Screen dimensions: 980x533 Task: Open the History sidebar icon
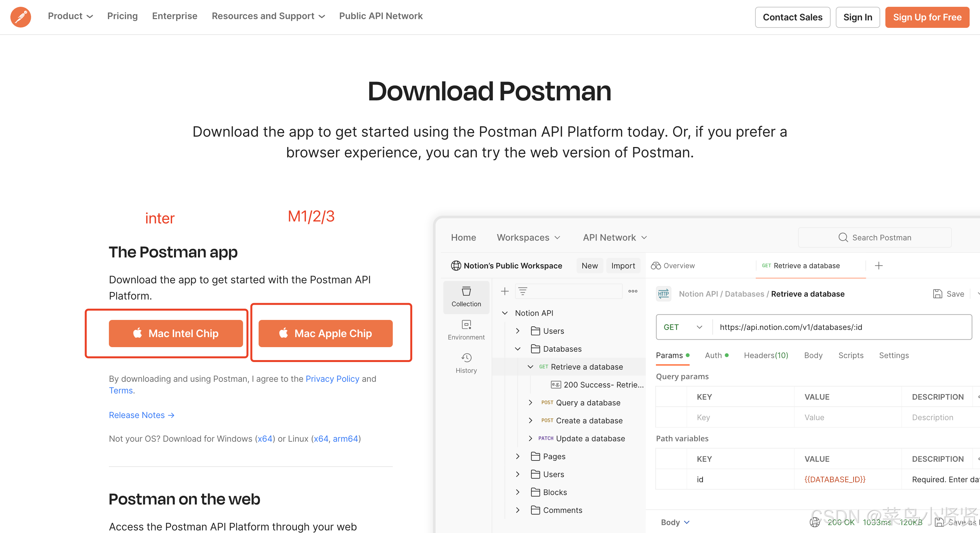466,363
